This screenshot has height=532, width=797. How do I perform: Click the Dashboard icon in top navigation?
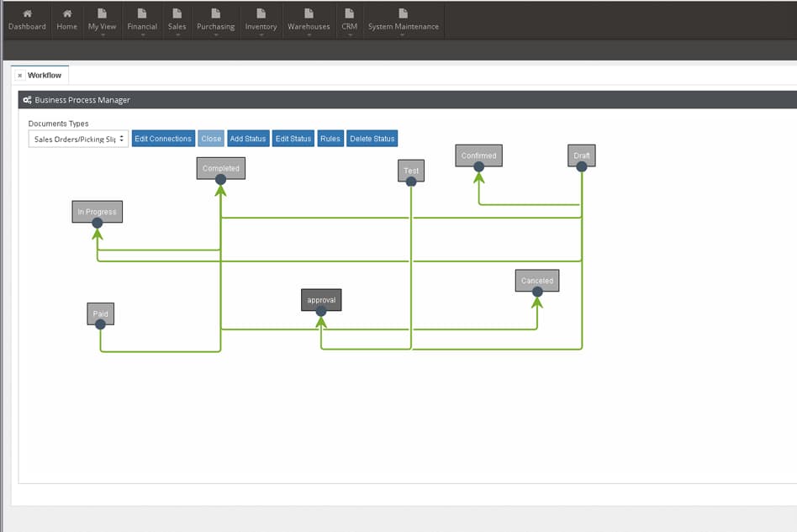tap(27, 13)
